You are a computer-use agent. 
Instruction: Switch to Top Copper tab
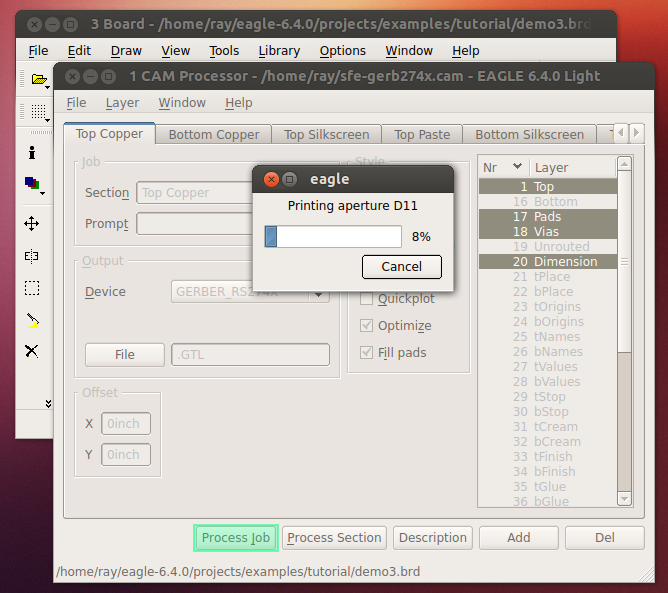(x=109, y=134)
